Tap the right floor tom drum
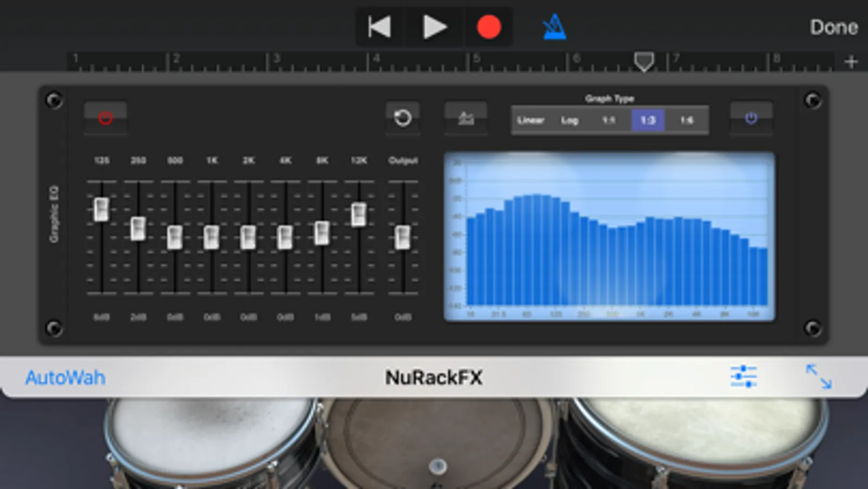Screen dimensions: 868x489 click(x=700, y=443)
